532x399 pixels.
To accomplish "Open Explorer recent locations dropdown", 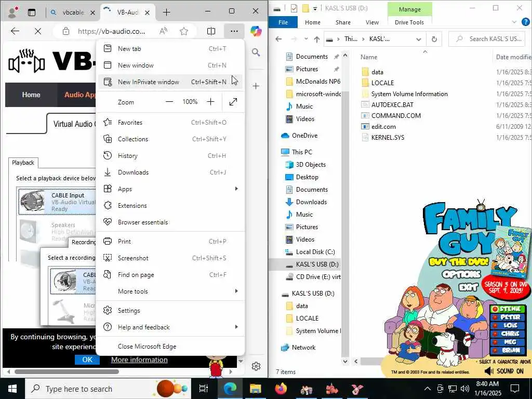I will click(305, 39).
